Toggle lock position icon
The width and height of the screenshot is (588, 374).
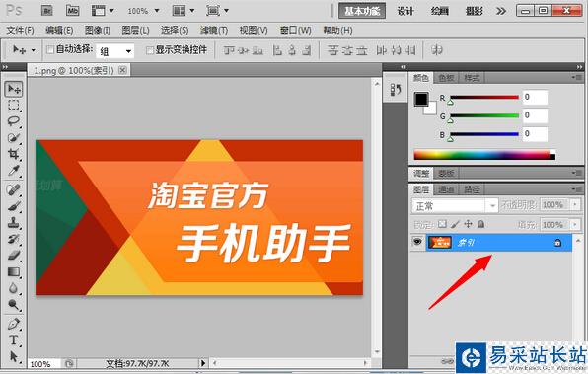[468, 224]
